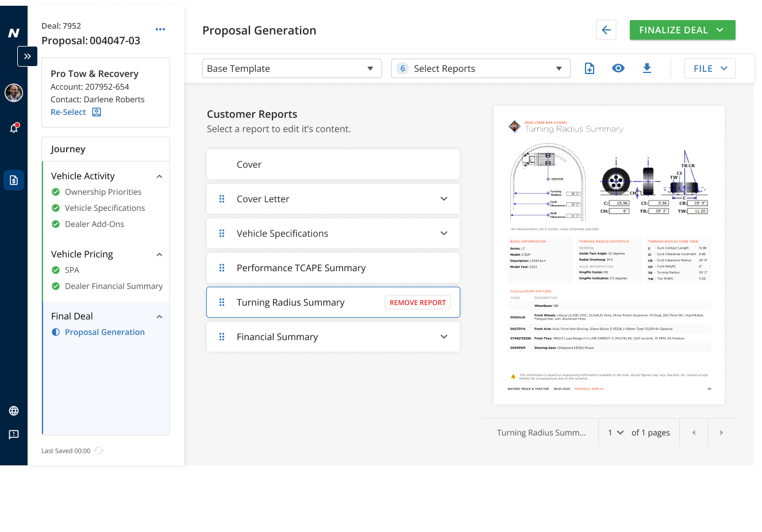This screenshot has height=532, width=762.
Task: Open Proposal Generation journey step
Action: tap(105, 332)
